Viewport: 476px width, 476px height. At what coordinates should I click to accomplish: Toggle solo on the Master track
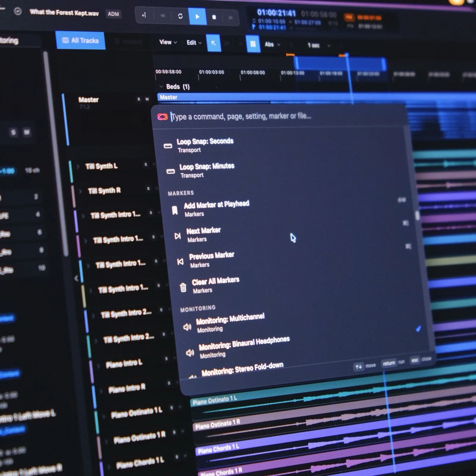[x=139, y=99]
